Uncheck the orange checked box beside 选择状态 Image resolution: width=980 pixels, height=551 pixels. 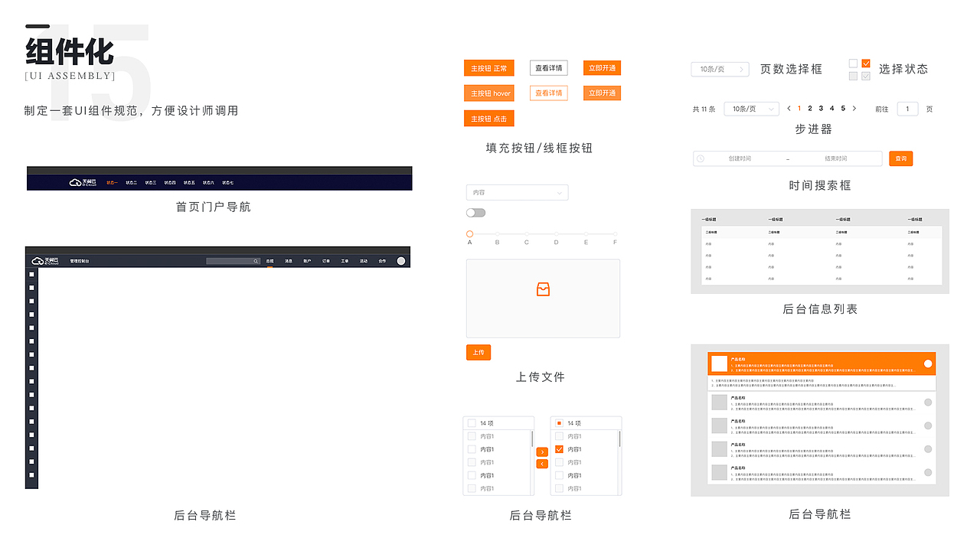866,64
